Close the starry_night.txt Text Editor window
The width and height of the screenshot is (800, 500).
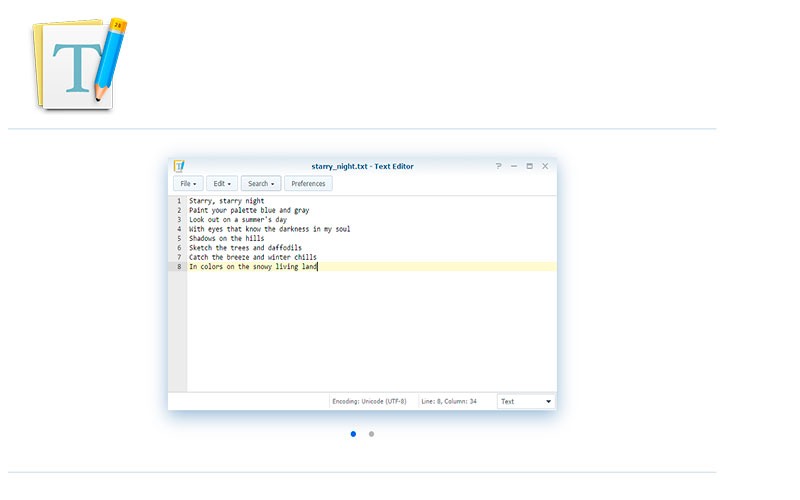545,166
